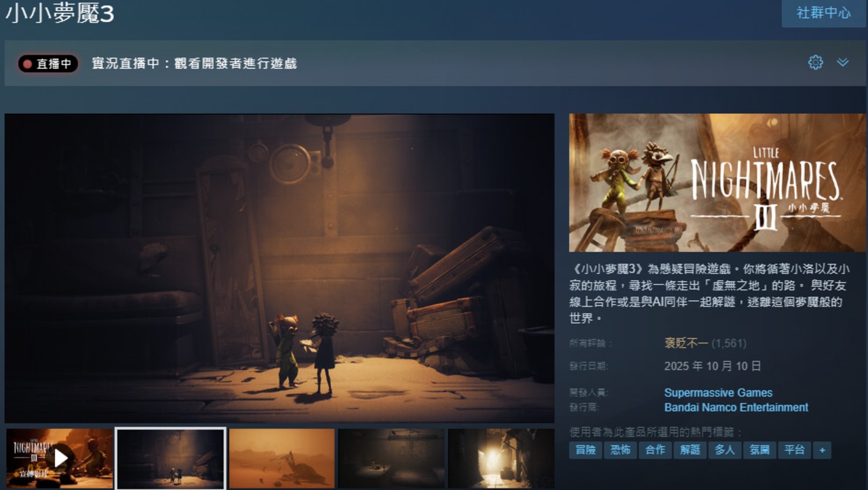Collapse the live broadcast panel with chevron

point(842,63)
